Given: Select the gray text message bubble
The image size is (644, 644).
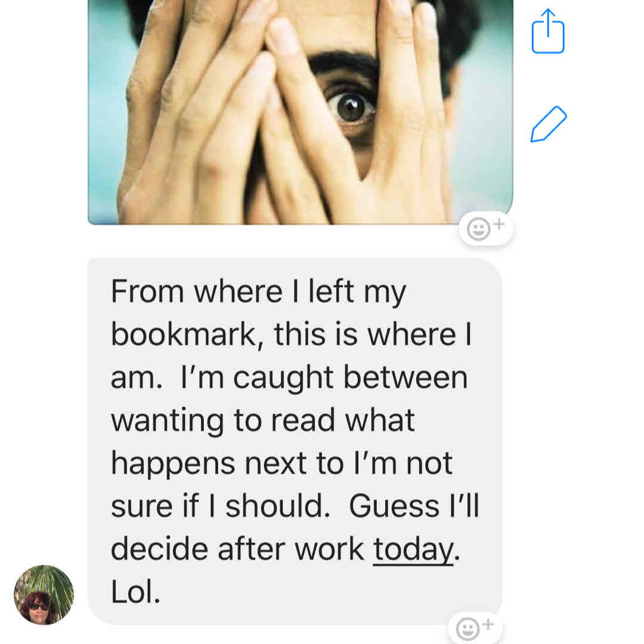Looking at the screenshot, I should (295, 441).
